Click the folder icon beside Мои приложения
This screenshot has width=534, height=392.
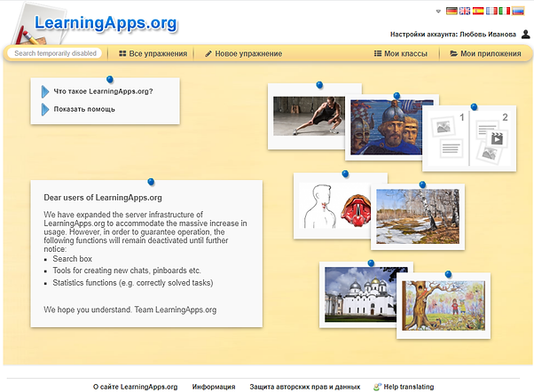(x=453, y=53)
